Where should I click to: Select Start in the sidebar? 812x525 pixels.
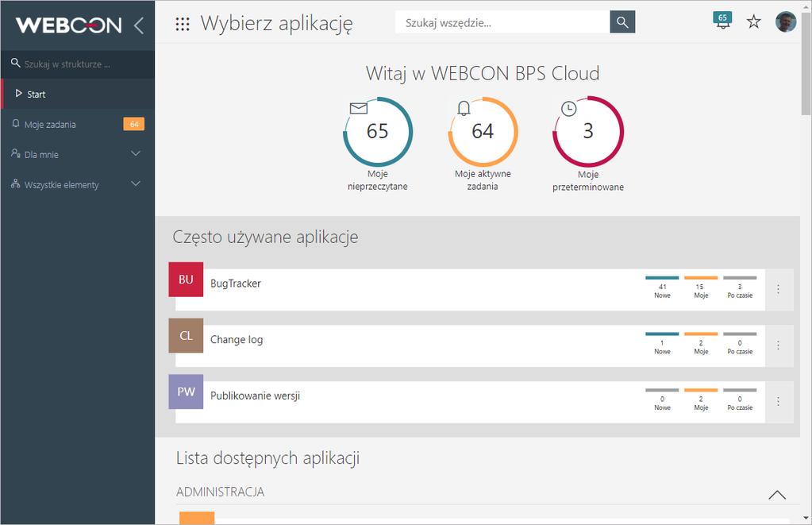(x=78, y=94)
